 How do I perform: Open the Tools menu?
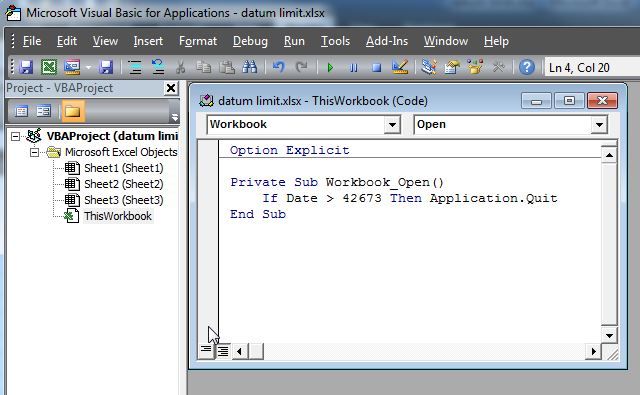[335, 41]
